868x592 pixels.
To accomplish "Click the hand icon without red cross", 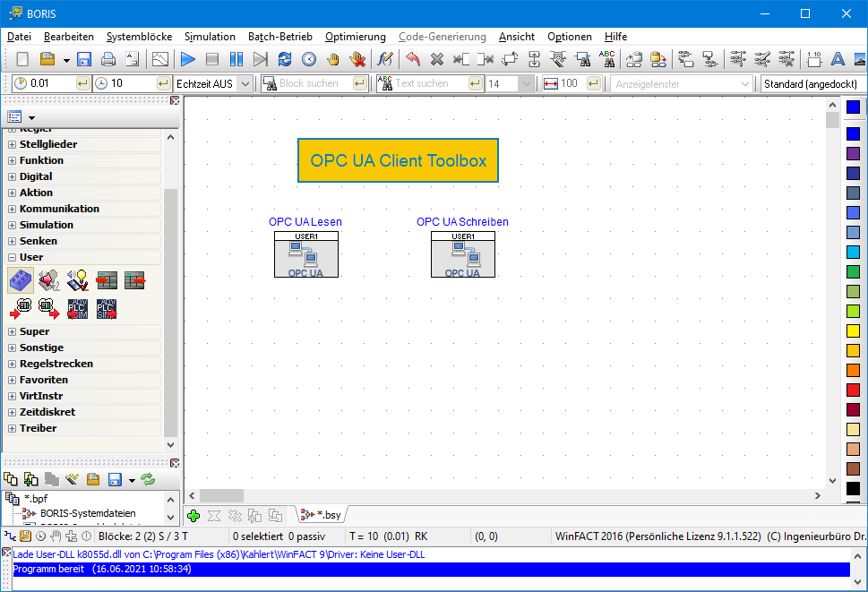I will 332,58.
